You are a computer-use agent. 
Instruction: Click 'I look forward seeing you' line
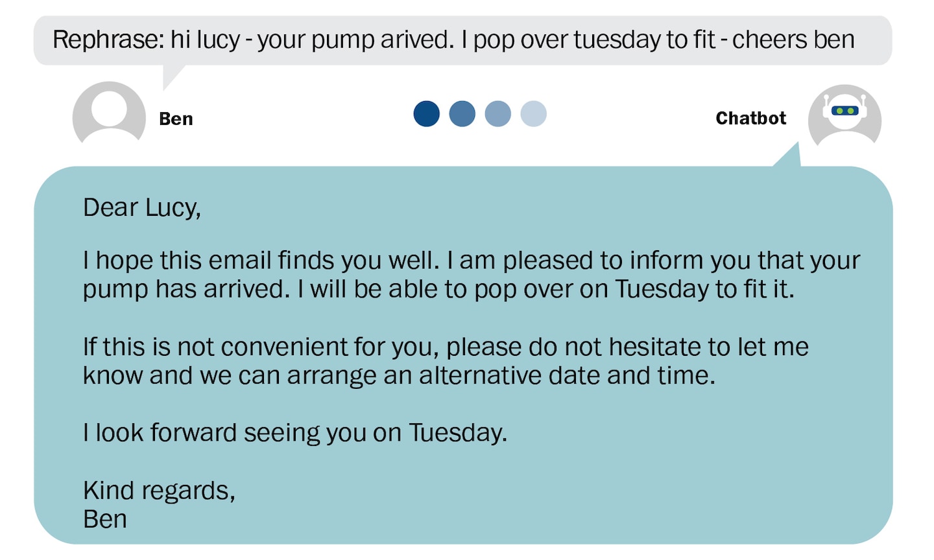(x=295, y=433)
